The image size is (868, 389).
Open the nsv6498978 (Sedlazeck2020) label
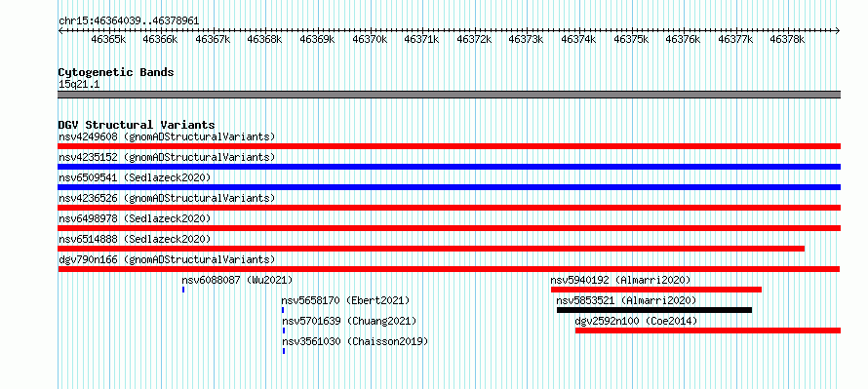point(135,218)
